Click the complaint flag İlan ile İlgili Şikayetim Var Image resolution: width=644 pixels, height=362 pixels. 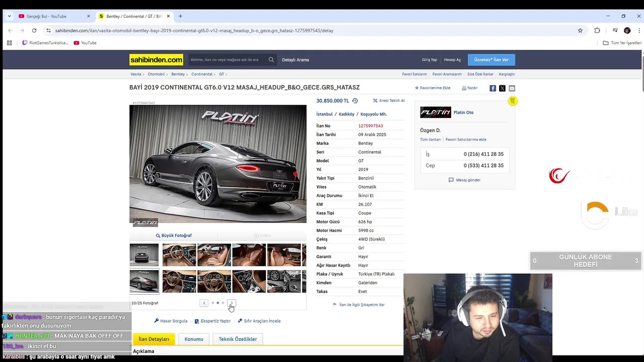click(359, 305)
